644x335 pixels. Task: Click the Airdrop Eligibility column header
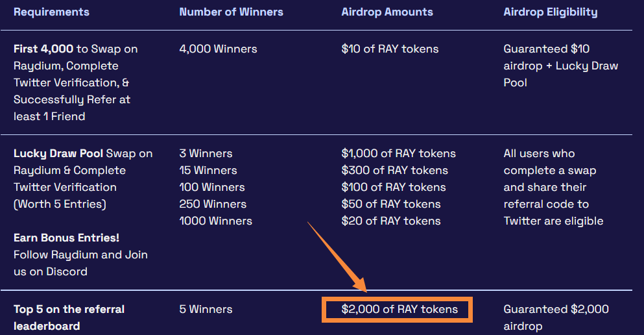[x=550, y=12]
